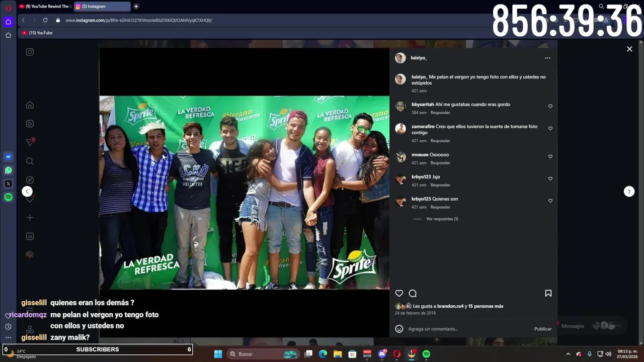The height and width of the screenshot is (362, 644).
Task: Click comment bubble icon under post
Action: coord(413,293)
